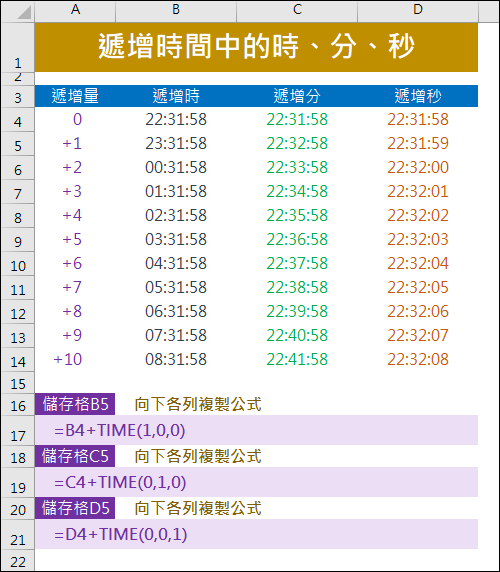Select cell showing 03:31:58
This screenshot has height=572, width=500.
coord(176,240)
